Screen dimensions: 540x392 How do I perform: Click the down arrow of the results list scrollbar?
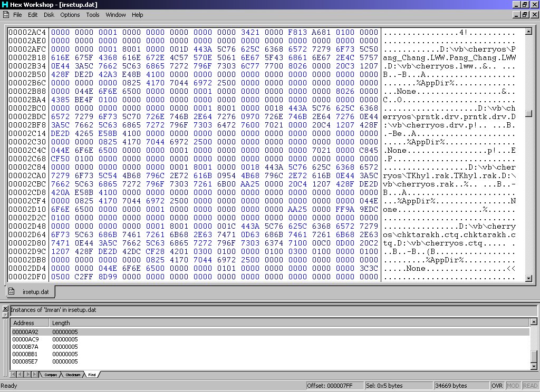point(534,367)
